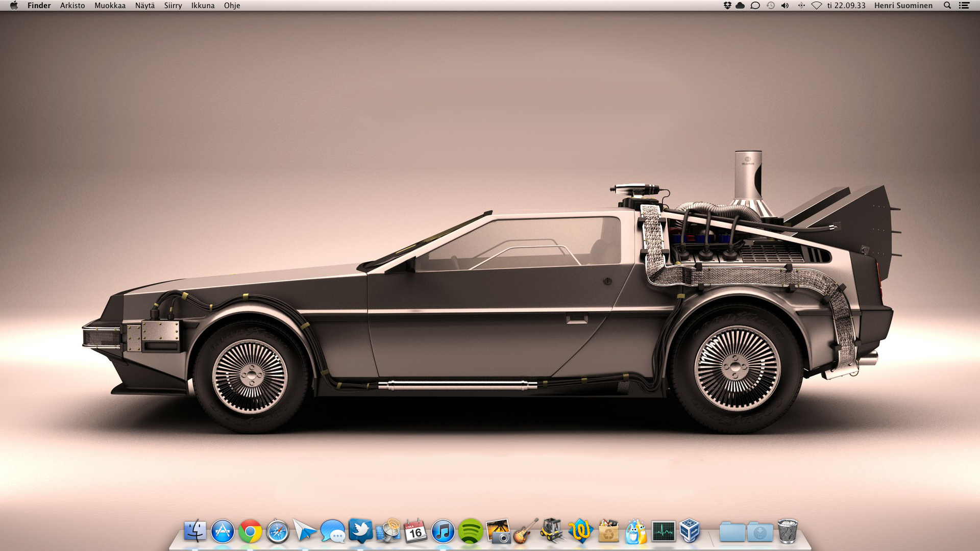The height and width of the screenshot is (551, 980).
Task: Open the Bluetooth menu bar icon
Action: click(x=801, y=6)
